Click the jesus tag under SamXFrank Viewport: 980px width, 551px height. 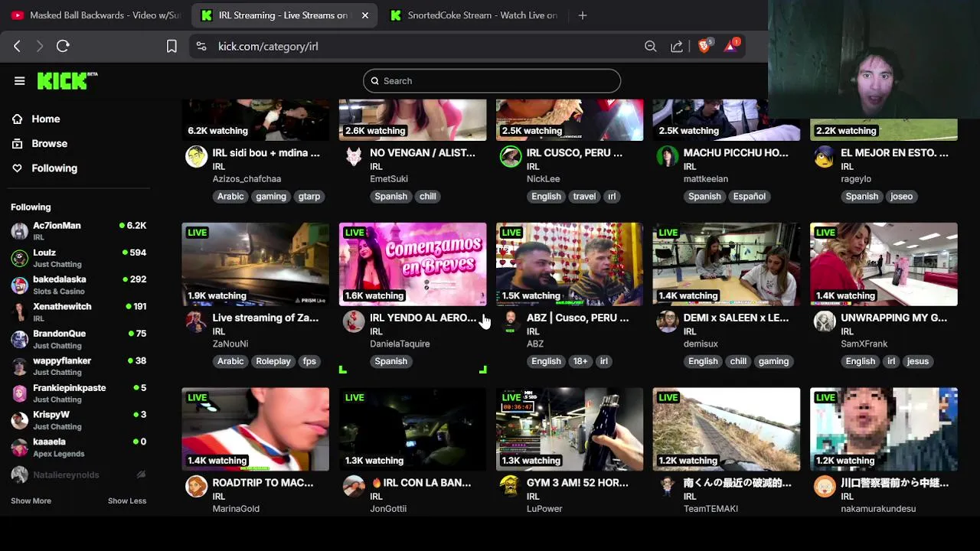917,361
